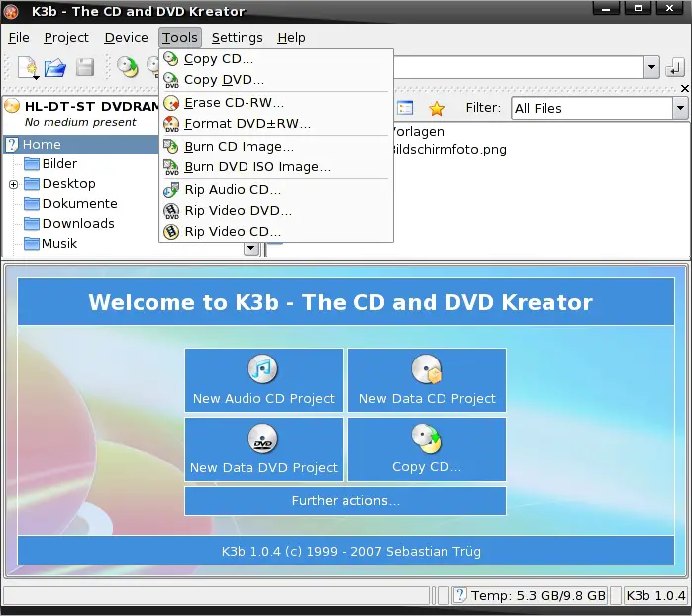Click the Rip Video CD icon in menu

(171, 232)
